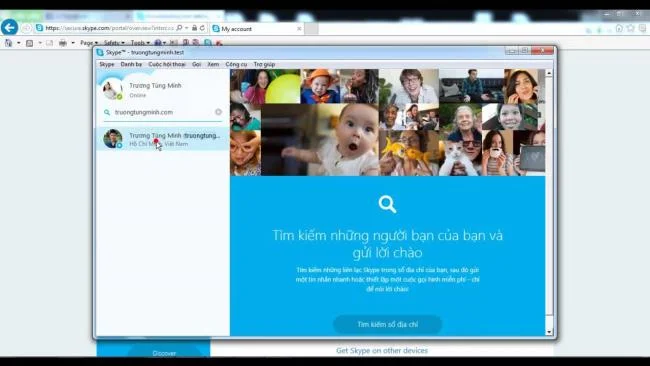Screen dimensions: 650x366
Task: Open the Gọi menu
Action: 196,64
